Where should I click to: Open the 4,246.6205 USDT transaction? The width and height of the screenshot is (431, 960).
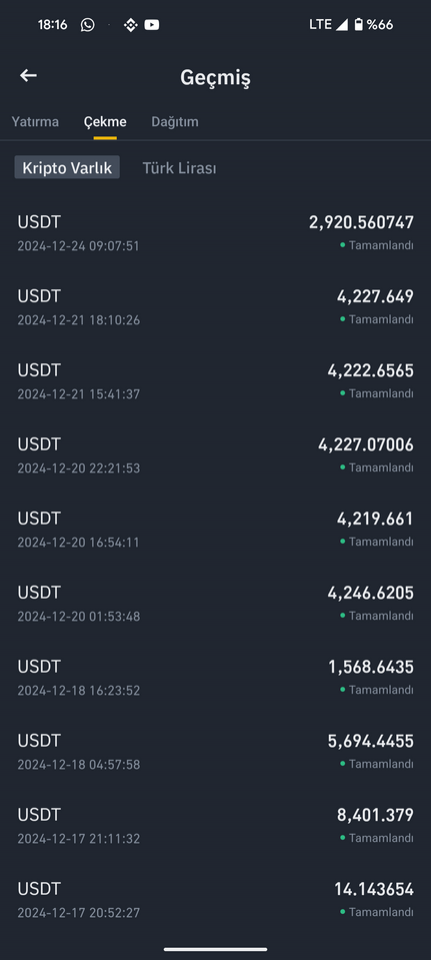(x=216, y=603)
